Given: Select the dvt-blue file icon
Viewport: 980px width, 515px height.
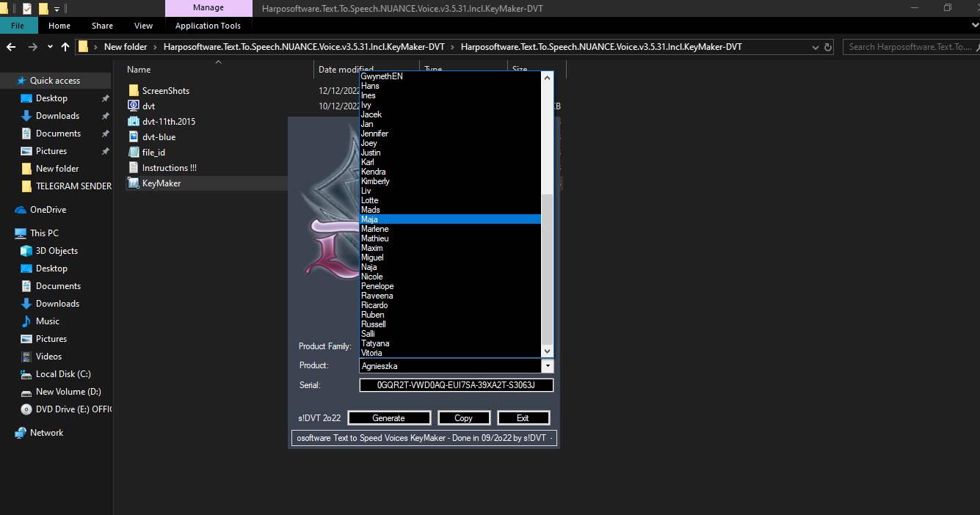Looking at the screenshot, I should [133, 137].
